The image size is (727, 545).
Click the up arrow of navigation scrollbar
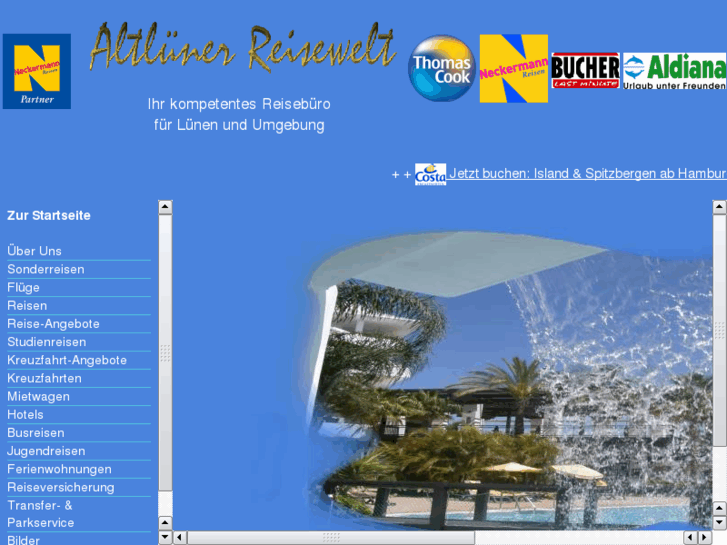tap(165, 207)
